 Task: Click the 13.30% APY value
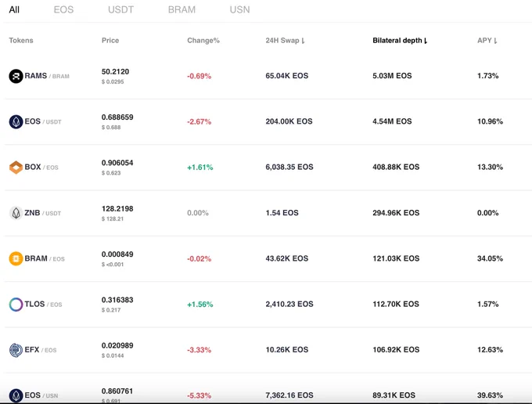[490, 167]
